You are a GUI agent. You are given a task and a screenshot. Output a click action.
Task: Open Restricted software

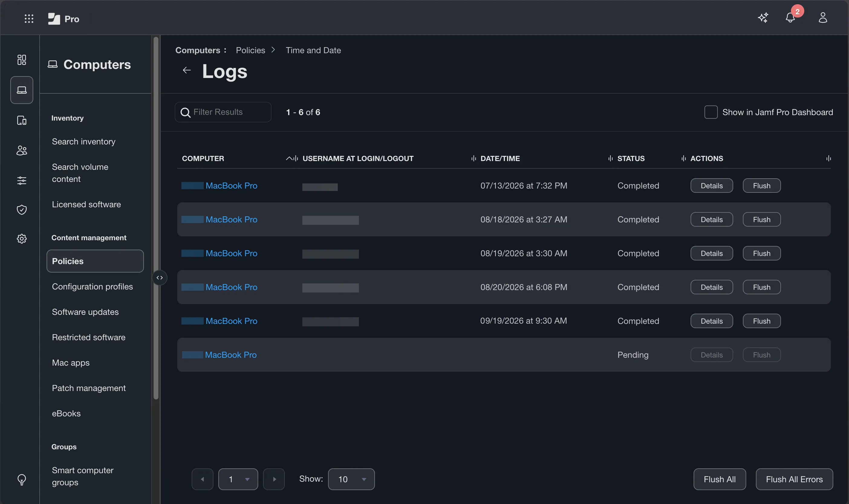click(89, 337)
